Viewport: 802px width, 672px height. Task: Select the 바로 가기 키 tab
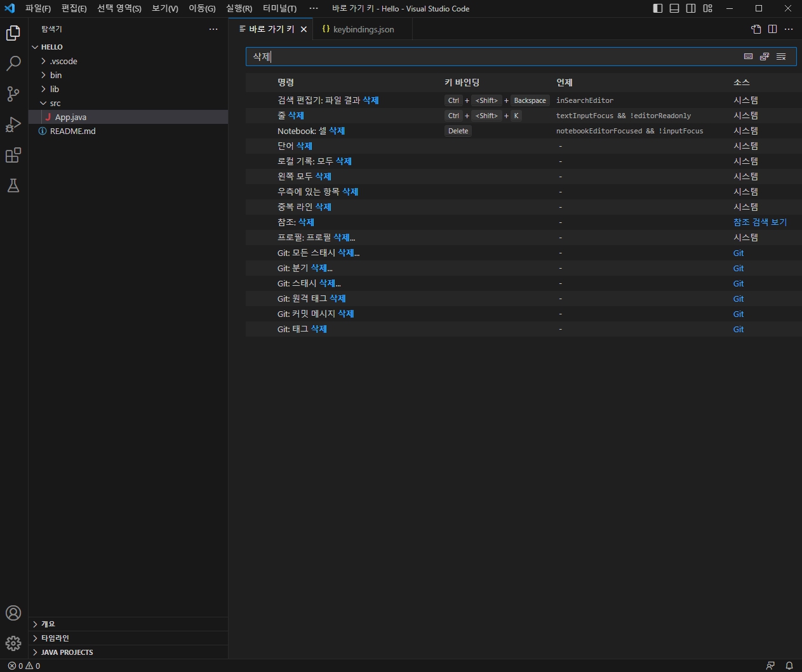(x=271, y=29)
